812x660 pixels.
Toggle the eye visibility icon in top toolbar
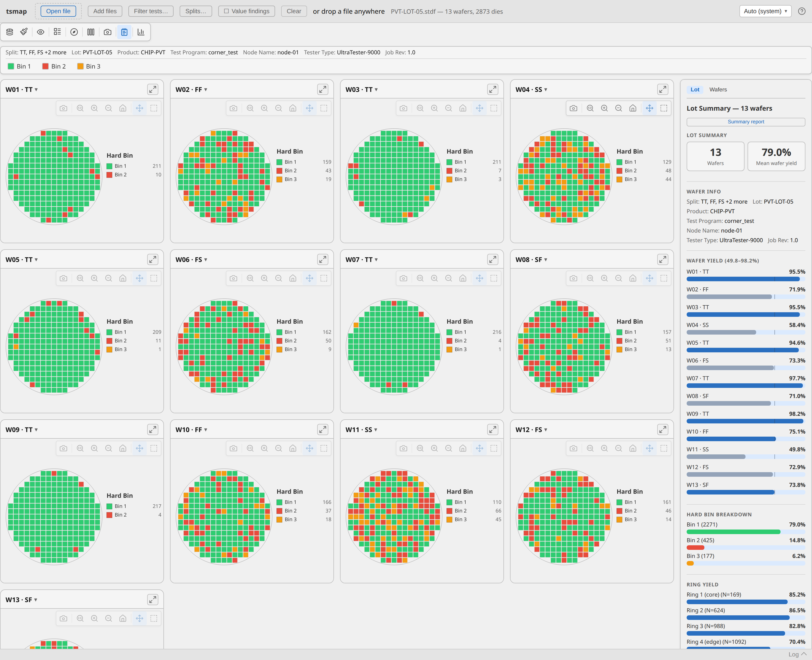coord(41,32)
